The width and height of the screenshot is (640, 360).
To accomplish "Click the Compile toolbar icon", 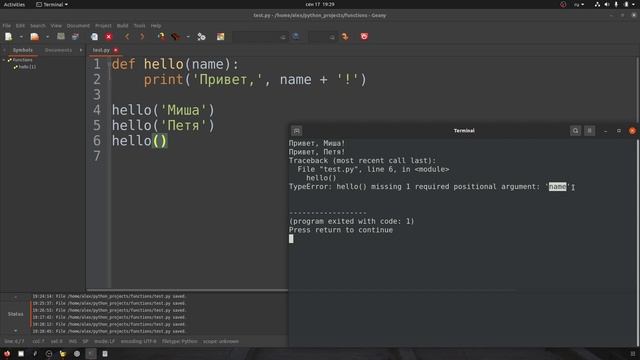I will 161,37.
